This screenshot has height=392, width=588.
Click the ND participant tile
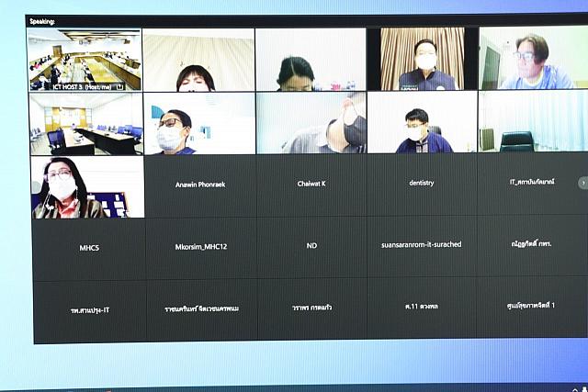(311, 247)
